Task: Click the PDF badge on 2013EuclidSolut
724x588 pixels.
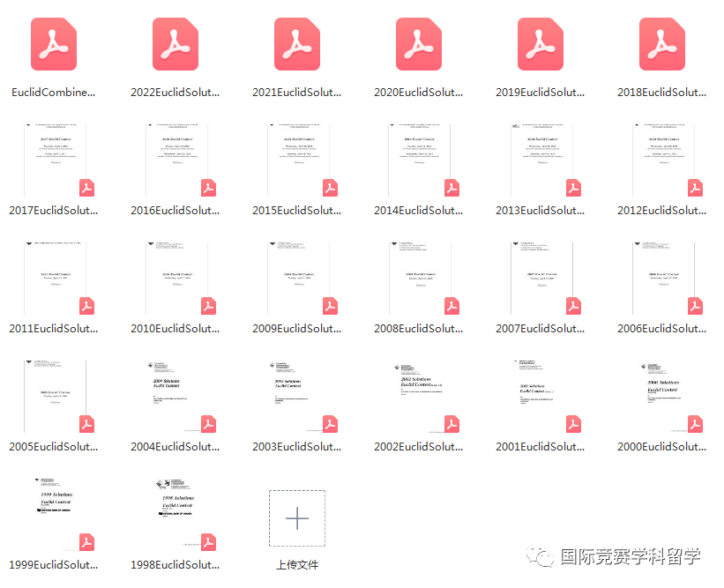Action: [573, 188]
